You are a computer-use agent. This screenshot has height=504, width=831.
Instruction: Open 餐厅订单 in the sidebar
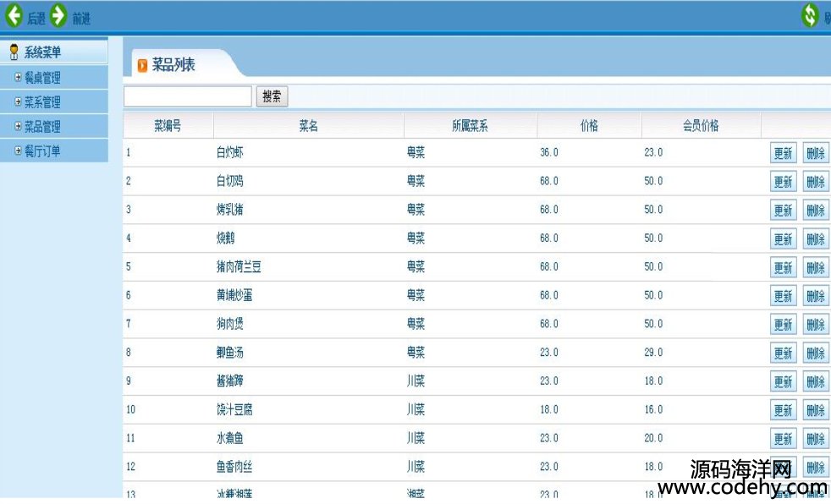42,151
